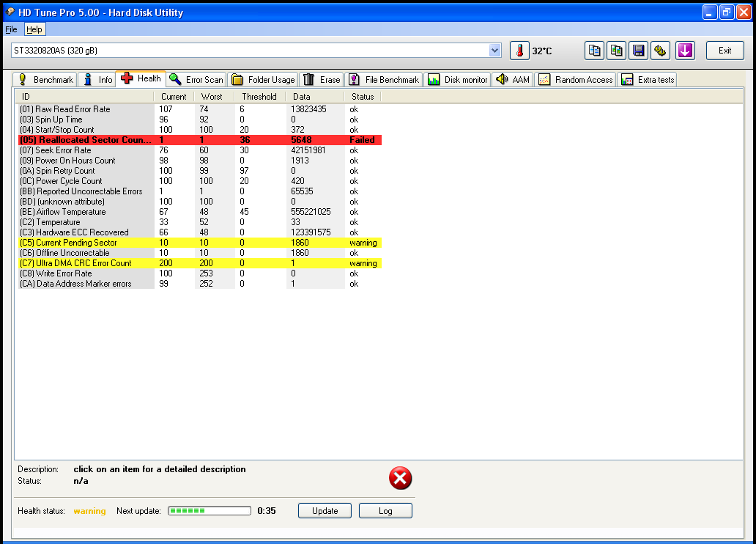The image size is (756, 544).
Task: Click the Exit button
Action: coord(724,51)
